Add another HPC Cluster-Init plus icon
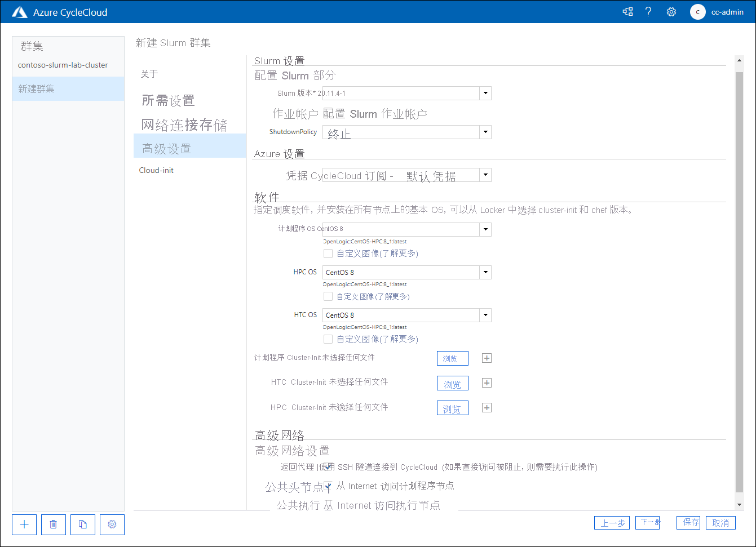 pos(487,408)
